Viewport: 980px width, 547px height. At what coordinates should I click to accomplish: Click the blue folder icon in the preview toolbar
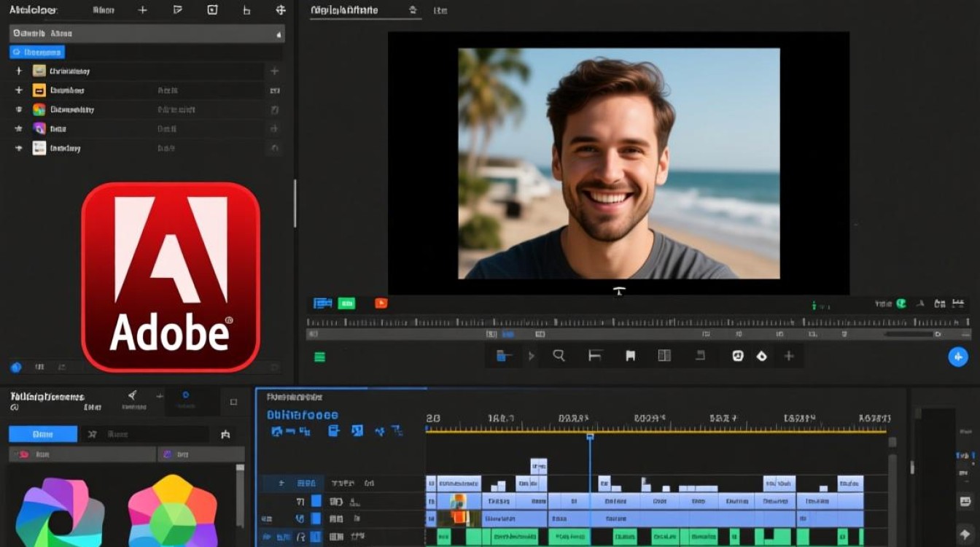pyautogui.click(x=504, y=356)
